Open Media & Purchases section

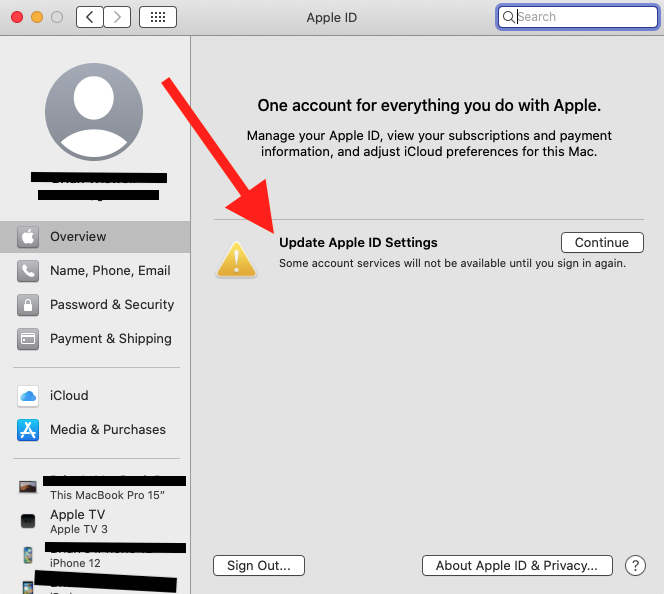click(x=95, y=430)
